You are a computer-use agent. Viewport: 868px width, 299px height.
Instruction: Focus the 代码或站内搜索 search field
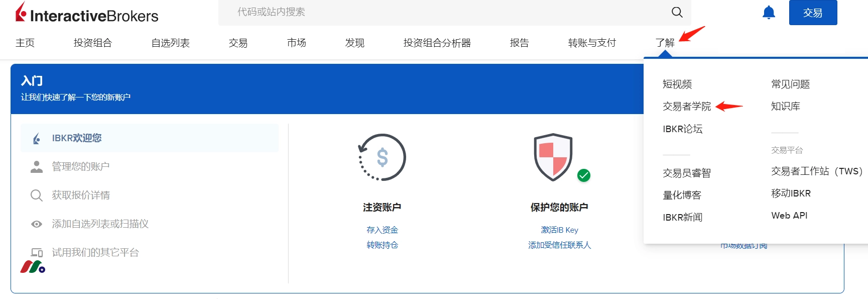coord(454,12)
